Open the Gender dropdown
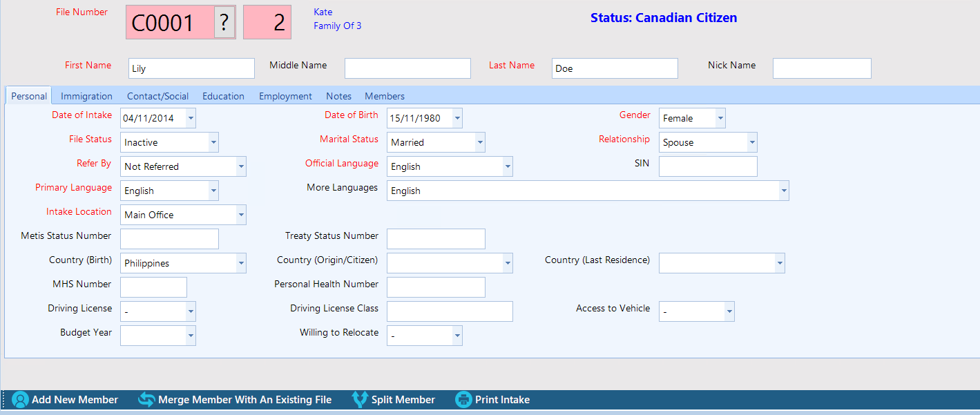Screen dimensions: 980x415 720,118
